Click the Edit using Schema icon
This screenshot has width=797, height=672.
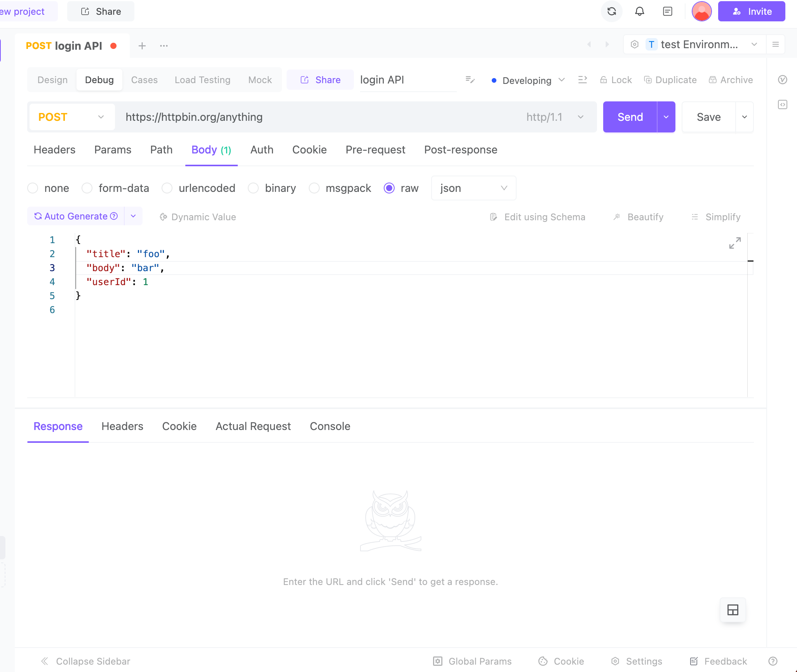coord(494,216)
